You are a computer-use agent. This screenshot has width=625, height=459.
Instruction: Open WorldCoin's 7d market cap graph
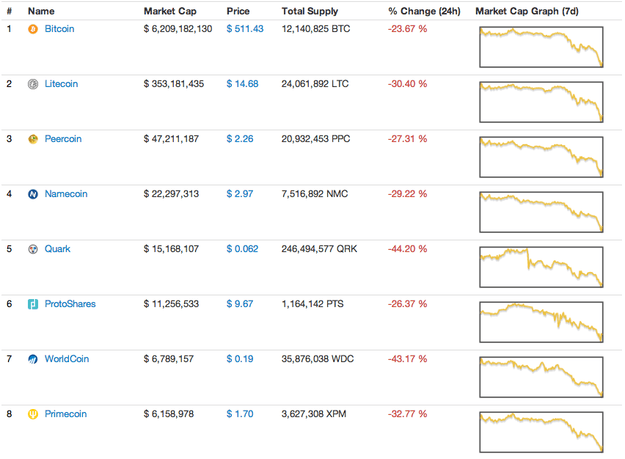point(541,377)
